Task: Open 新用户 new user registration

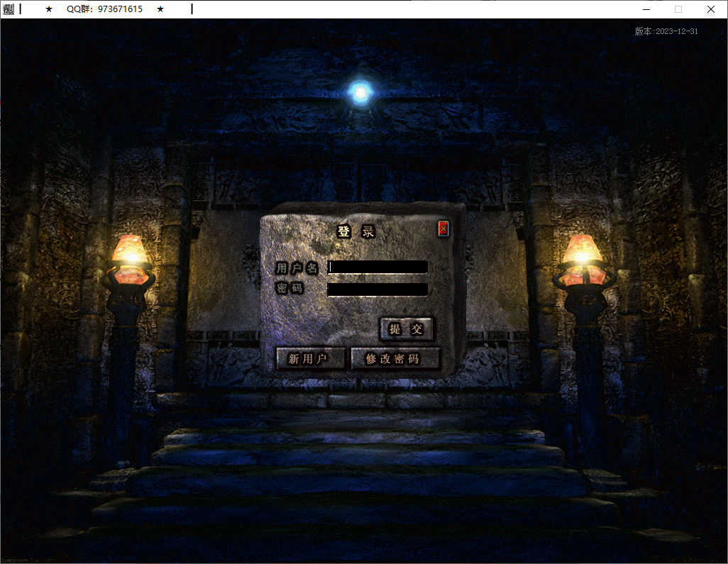Action: tap(310, 359)
